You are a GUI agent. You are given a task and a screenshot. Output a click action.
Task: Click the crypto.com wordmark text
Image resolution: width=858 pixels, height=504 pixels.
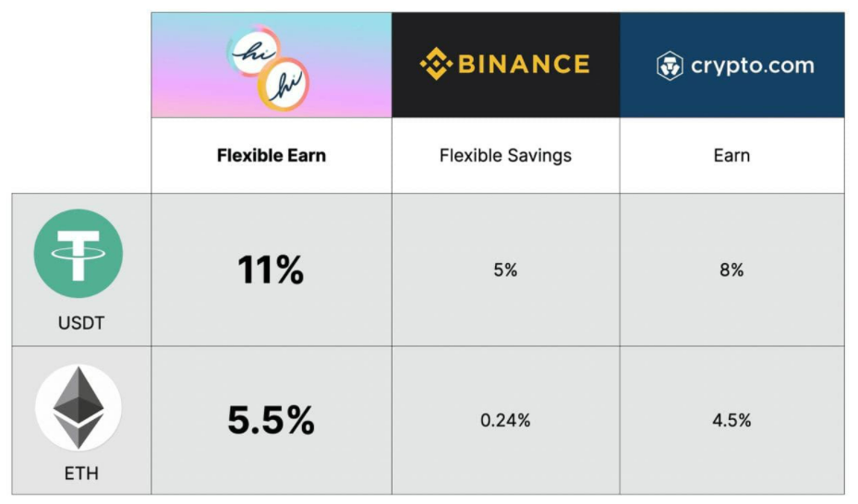coord(753,66)
